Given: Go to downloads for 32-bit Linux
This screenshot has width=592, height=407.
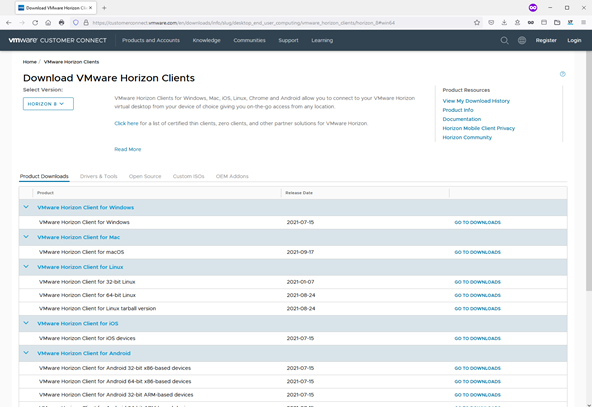Looking at the screenshot, I should (478, 282).
